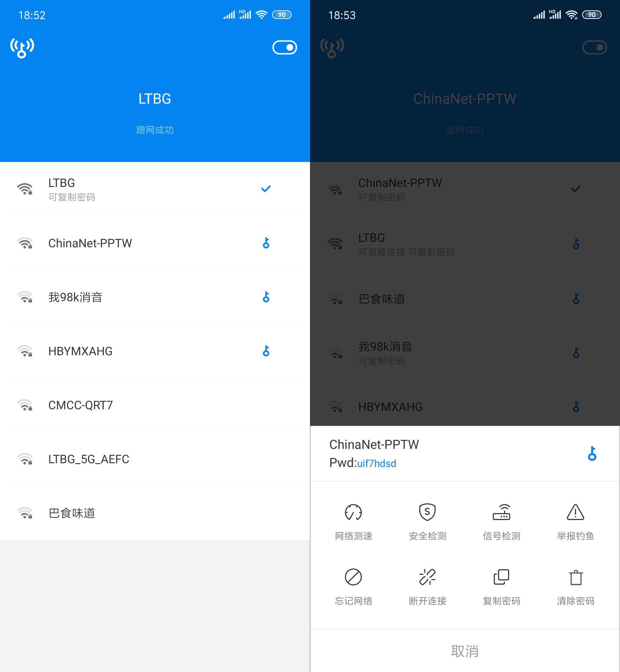Select the forget network icon

(x=353, y=576)
